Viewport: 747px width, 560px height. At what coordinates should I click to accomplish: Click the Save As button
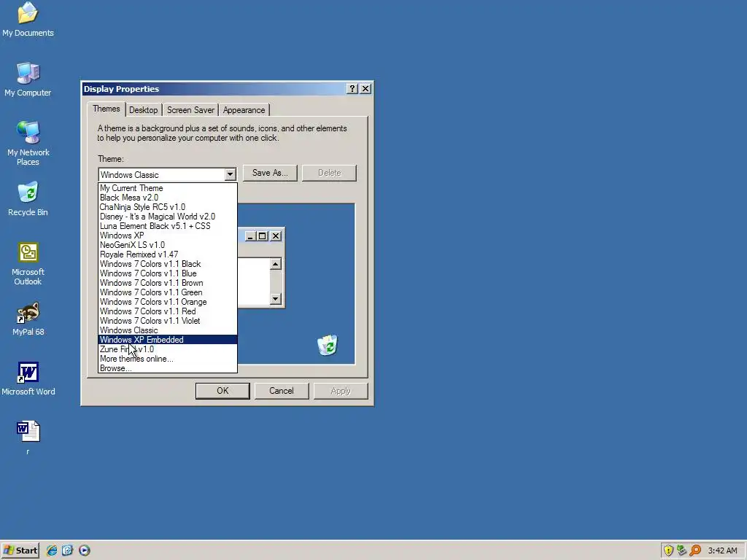(x=270, y=173)
